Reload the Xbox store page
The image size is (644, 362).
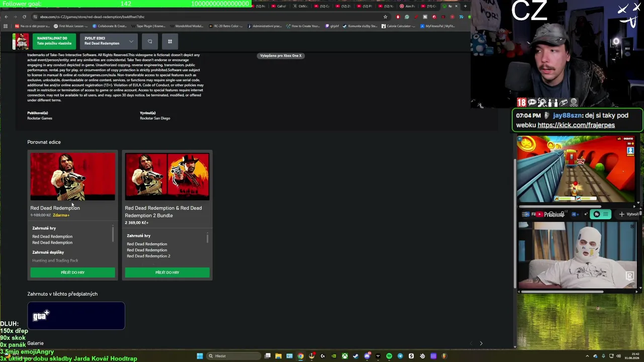click(x=24, y=17)
